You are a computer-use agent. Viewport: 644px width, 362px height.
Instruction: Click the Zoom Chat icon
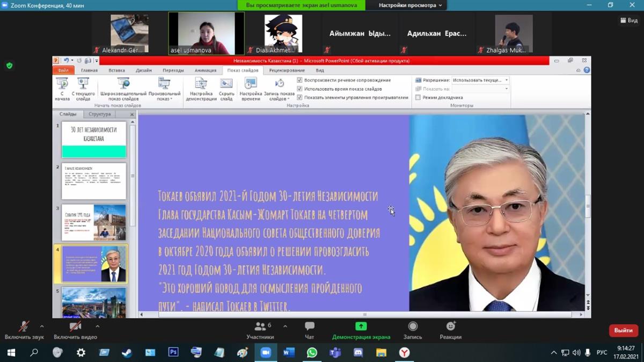(310, 327)
